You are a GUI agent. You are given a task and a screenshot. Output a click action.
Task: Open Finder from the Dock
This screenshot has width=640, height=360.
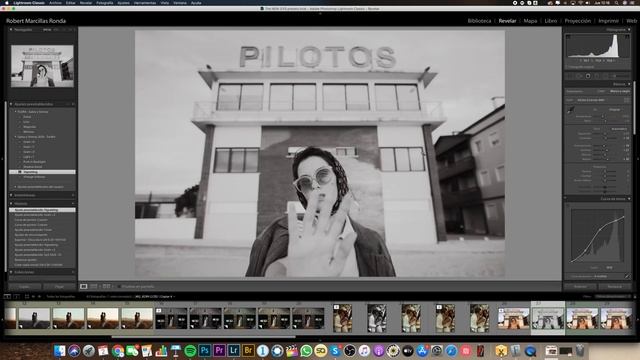pos(60,350)
